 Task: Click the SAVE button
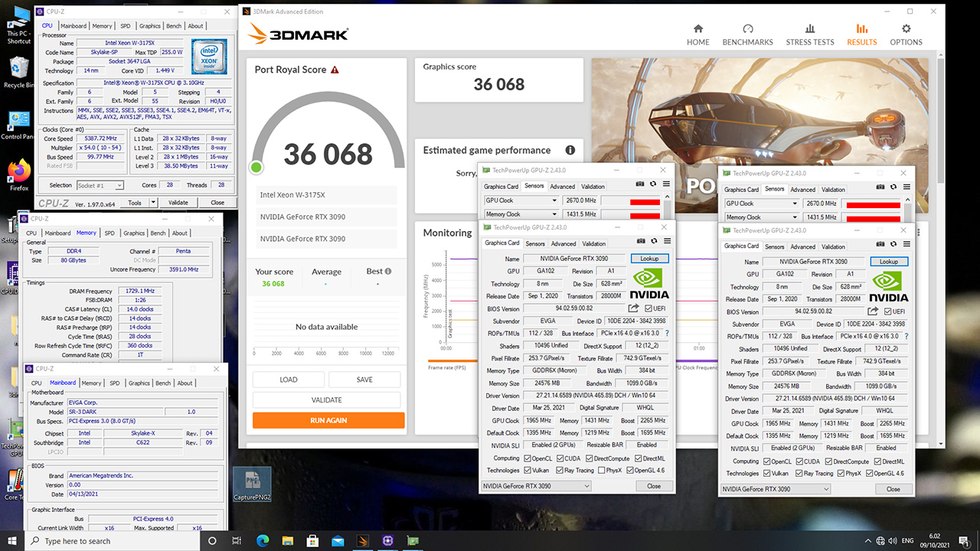(x=364, y=380)
